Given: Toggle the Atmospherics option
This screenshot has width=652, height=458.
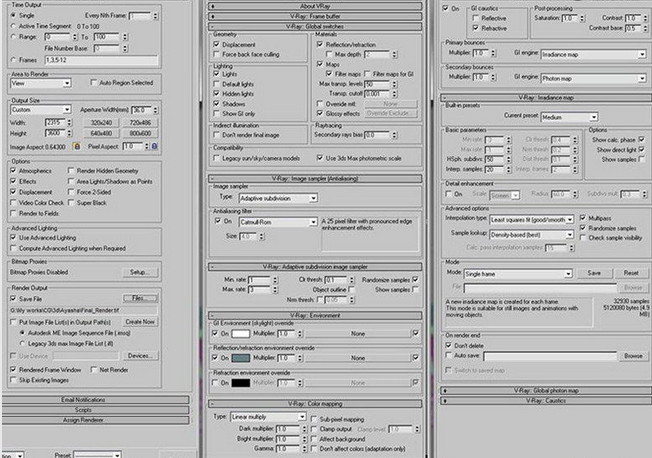Looking at the screenshot, I should pos(13,171).
